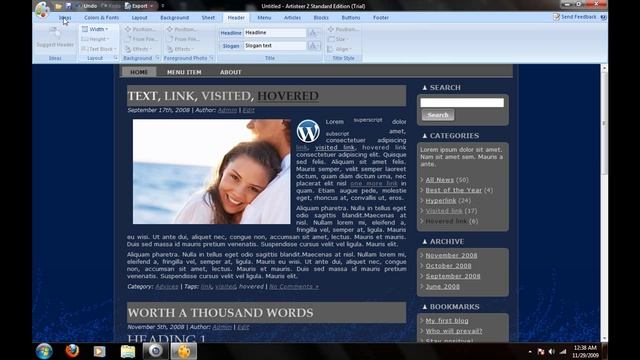Click the Slogan font style icon
640x360 pixels.
tap(313, 46)
